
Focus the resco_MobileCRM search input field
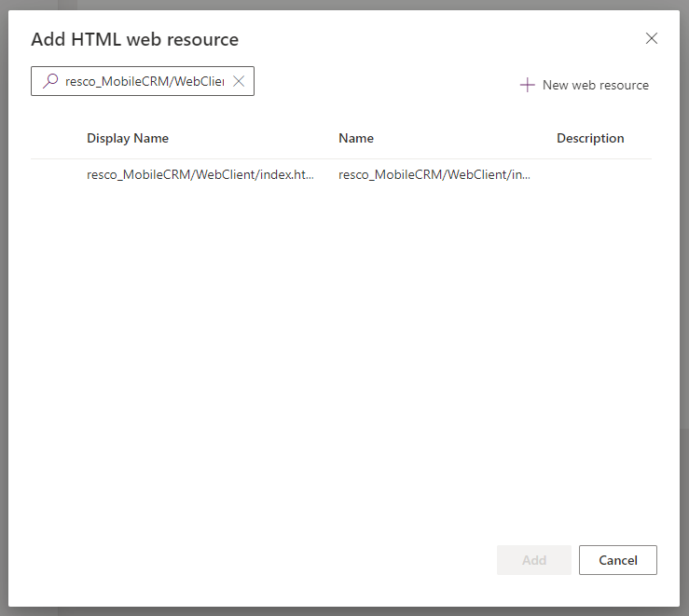point(144,81)
